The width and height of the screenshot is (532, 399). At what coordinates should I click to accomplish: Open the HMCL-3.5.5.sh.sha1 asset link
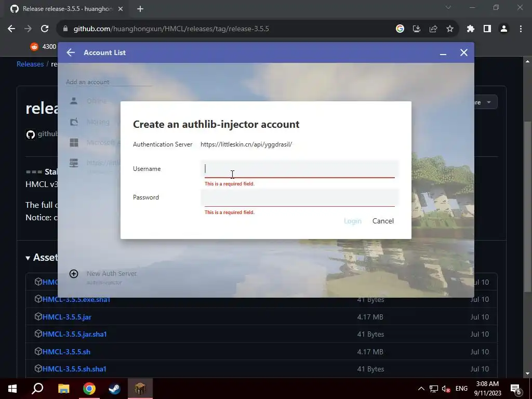coord(74,369)
